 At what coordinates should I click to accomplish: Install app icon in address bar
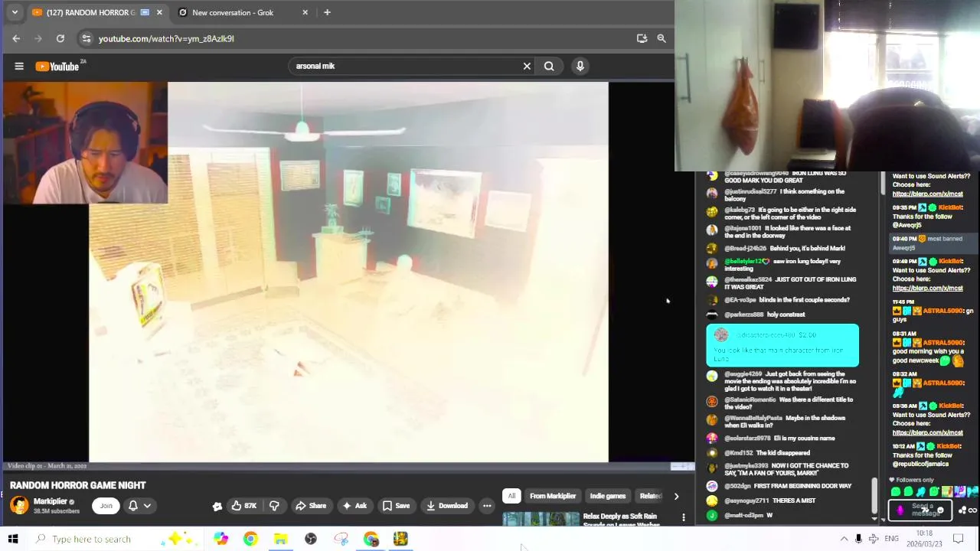[642, 38]
